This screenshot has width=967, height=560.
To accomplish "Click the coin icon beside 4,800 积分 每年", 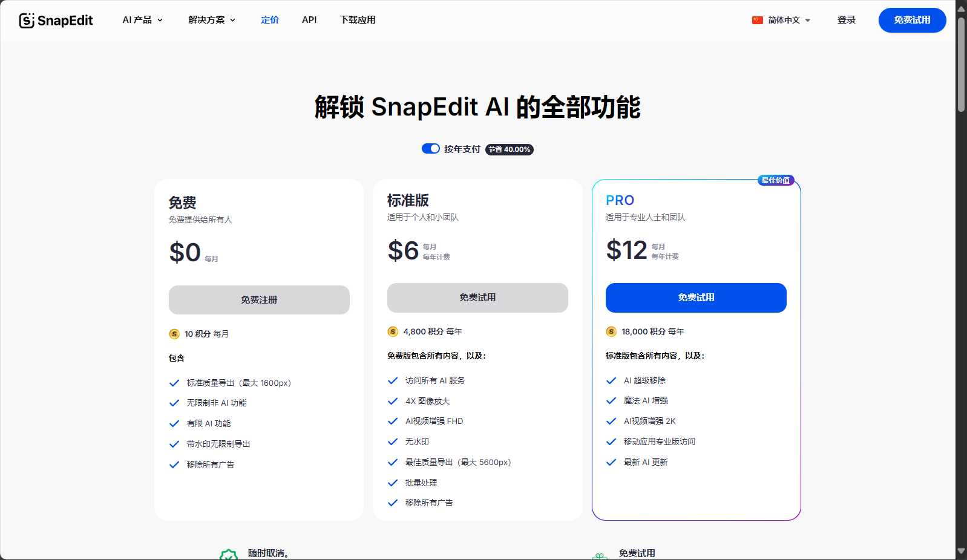I will point(393,331).
